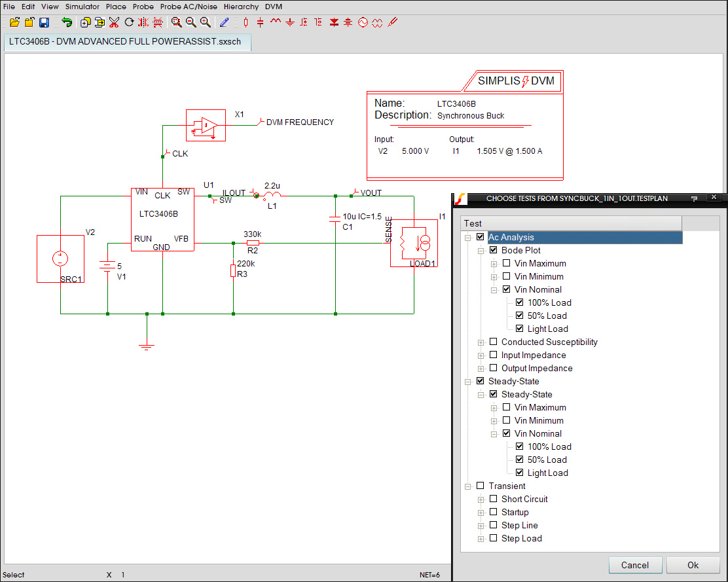The width and height of the screenshot is (728, 582).
Task: Enable the Startup test checkbox
Action: (x=494, y=512)
